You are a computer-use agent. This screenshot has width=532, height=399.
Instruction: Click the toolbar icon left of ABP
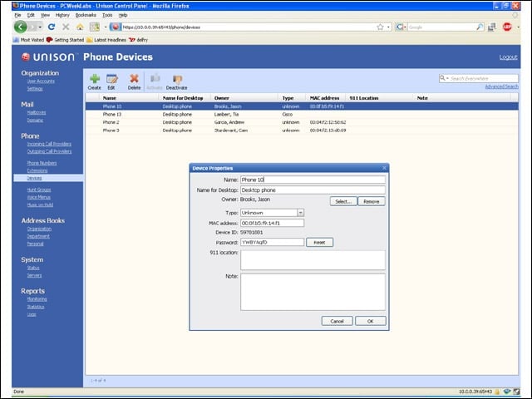pos(491,27)
